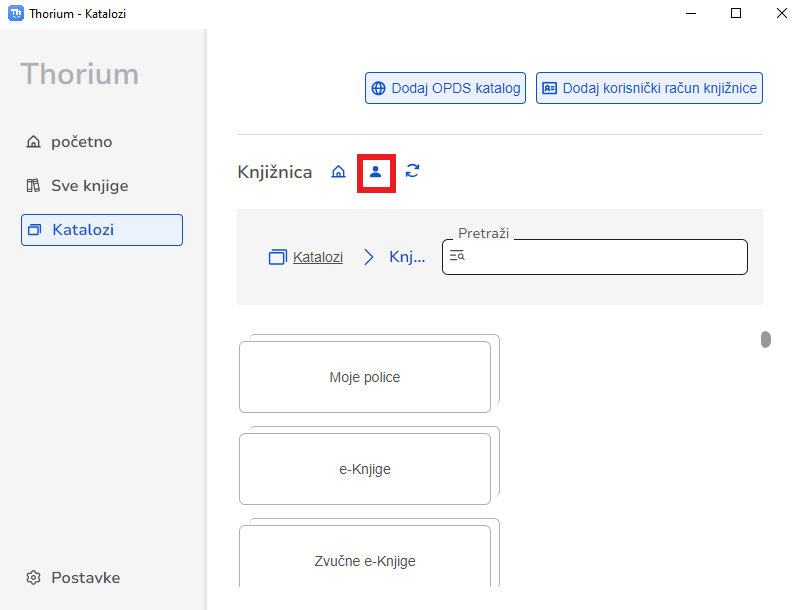Click the truncated Knj... breadcrumb entry

[x=407, y=257]
